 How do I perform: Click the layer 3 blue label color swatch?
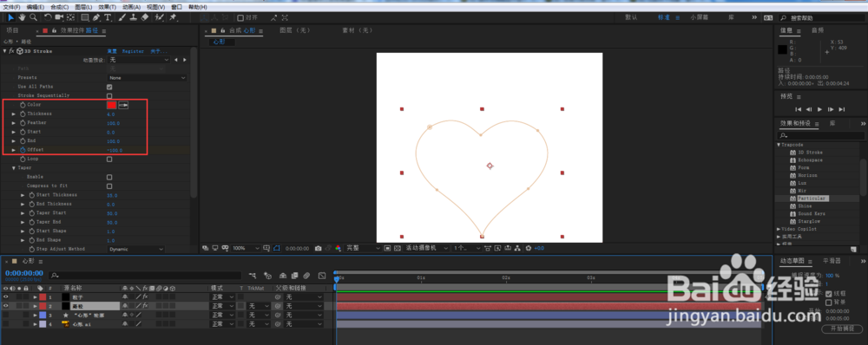(43, 316)
